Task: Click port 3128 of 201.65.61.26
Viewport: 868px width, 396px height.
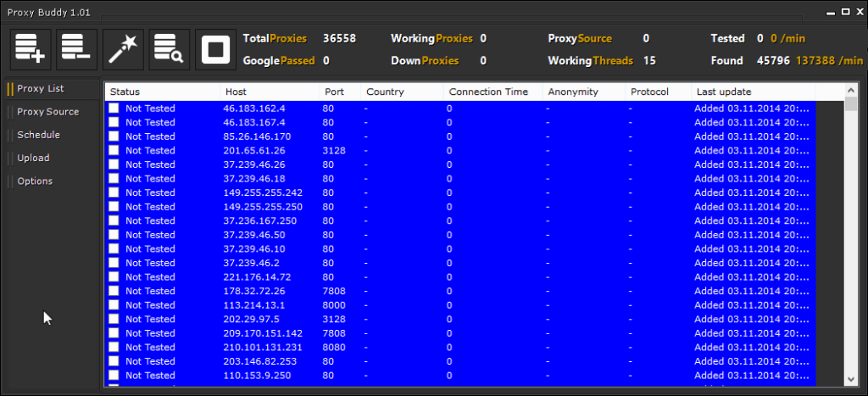Action: pyautogui.click(x=334, y=151)
